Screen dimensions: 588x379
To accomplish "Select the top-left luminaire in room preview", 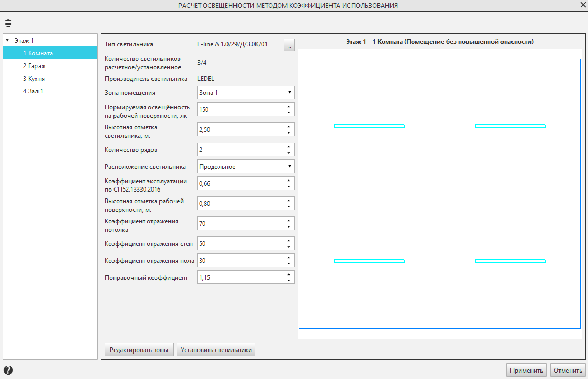I will click(x=369, y=126).
